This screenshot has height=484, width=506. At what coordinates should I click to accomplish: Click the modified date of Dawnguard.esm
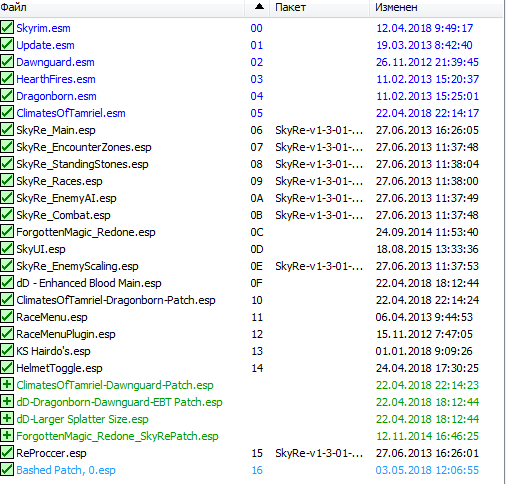point(427,62)
